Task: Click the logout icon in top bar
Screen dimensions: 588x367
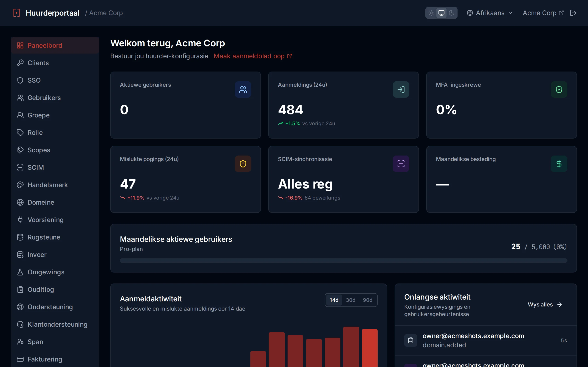Action: point(573,13)
